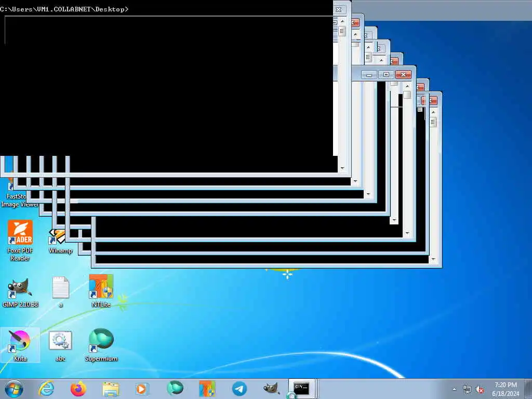Minimize the console window showing three caption buttons
The image size is (532, 399).
tap(369, 75)
